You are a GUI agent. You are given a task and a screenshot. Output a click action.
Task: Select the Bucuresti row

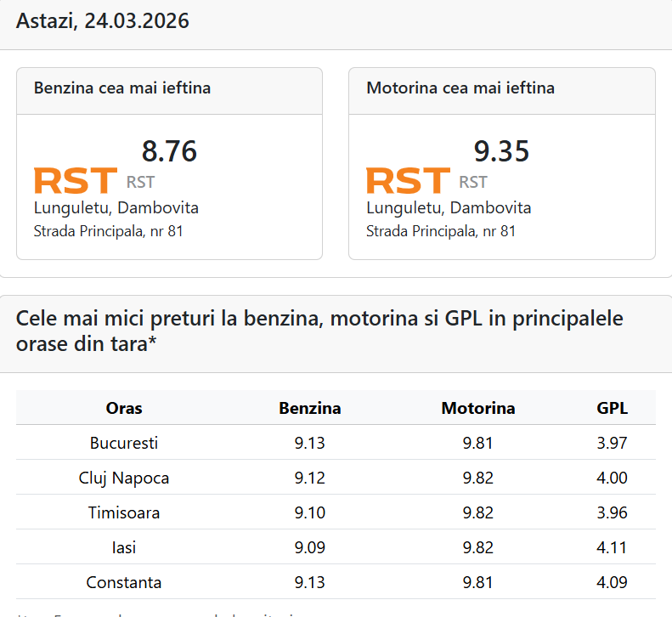coord(124,443)
